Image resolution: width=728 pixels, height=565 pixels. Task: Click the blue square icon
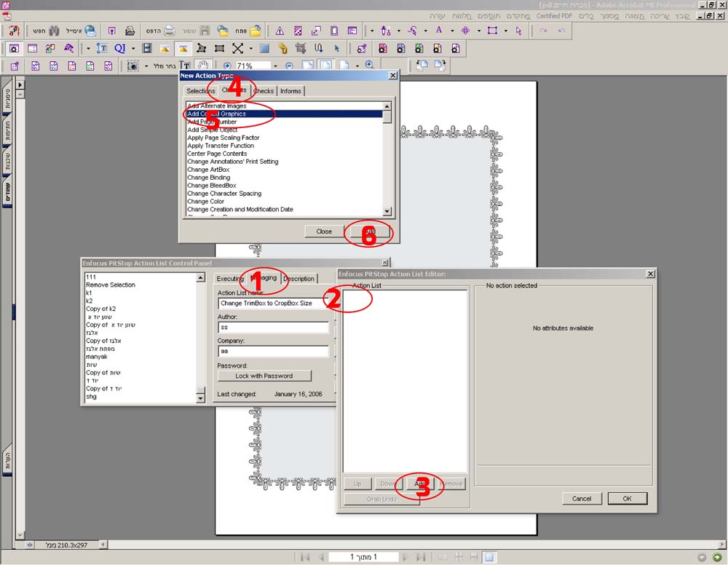(264, 48)
